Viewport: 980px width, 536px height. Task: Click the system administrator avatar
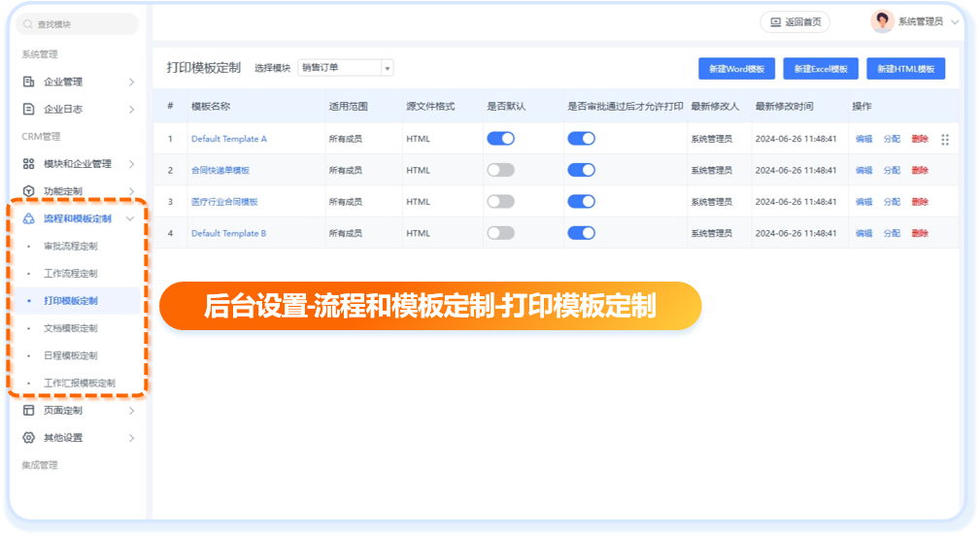point(882,21)
